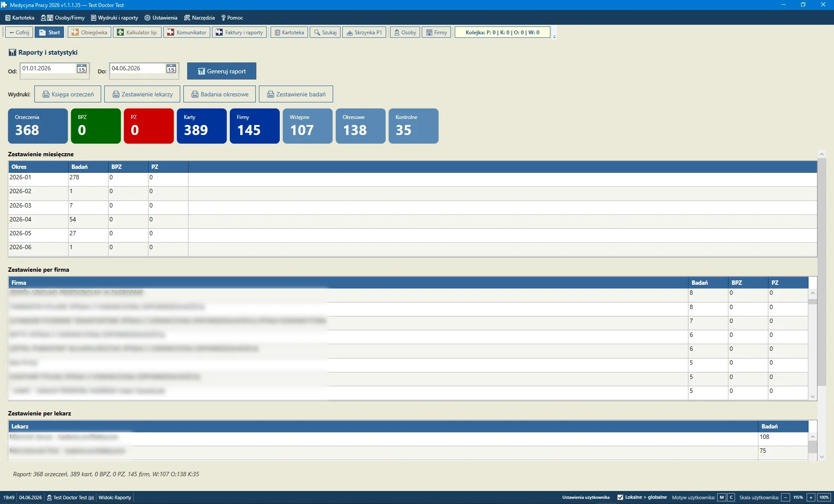Viewport: 834px width, 504px height.
Task: Open the Osoby/Firmy menu
Action: (63, 18)
